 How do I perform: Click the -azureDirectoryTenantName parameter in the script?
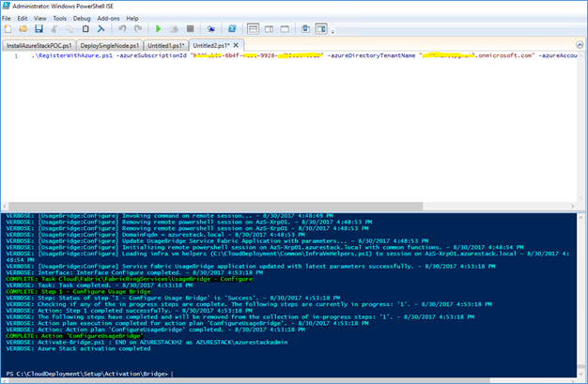[x=371, y=55]
